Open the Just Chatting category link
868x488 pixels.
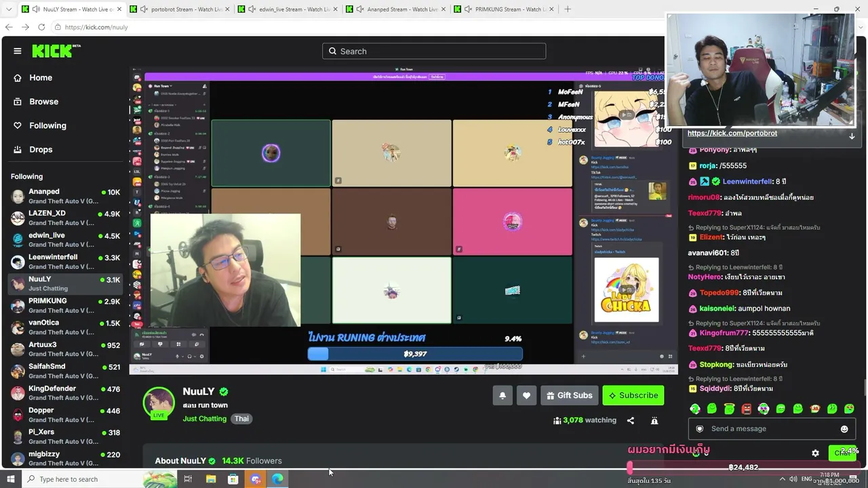(x=204, y=419)
